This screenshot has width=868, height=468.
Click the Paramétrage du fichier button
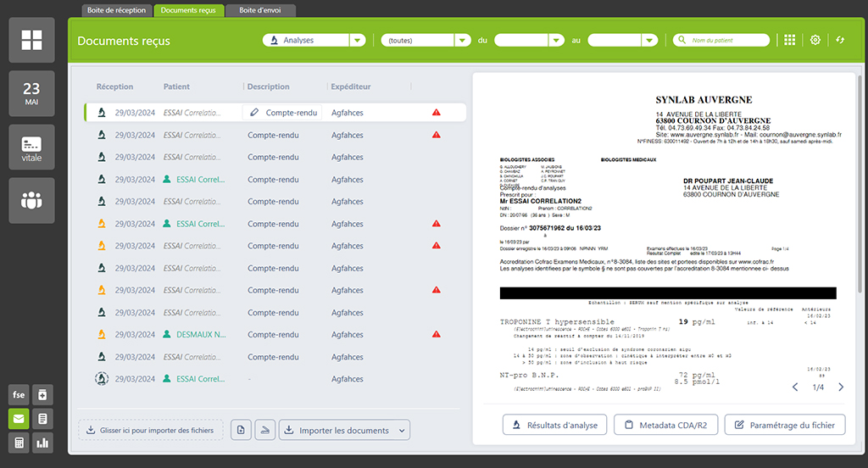(784, 425)
